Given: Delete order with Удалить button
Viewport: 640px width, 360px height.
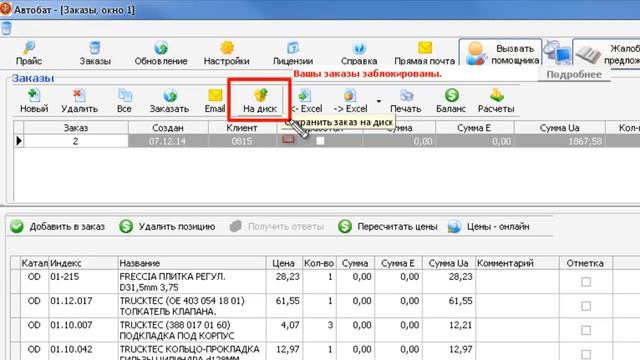Looking at the screenshot, I should (x=79, y=101).
